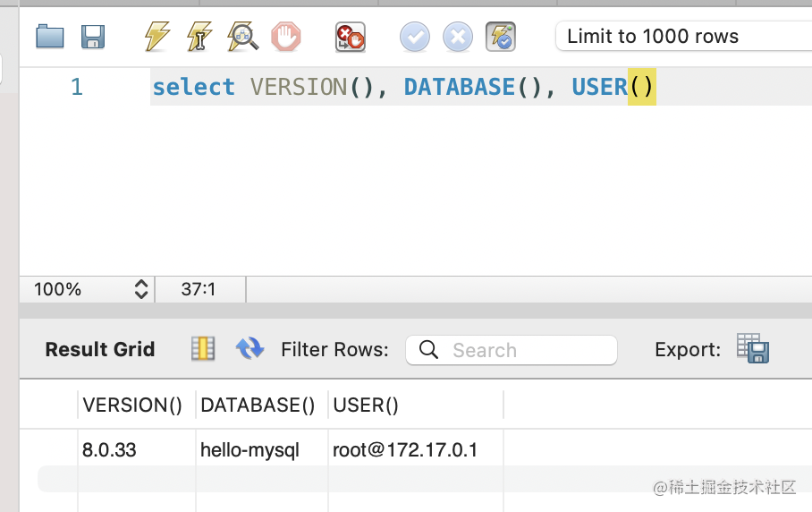The image size is (812, 512).
Task: Rollback transaction with X circle icon
Action: 457,37
